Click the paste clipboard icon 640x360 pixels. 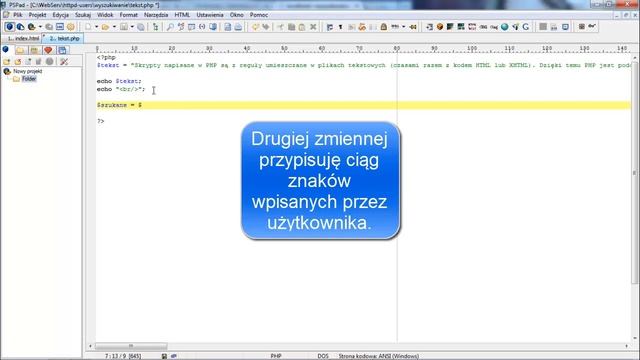click(x=302, y=27)
